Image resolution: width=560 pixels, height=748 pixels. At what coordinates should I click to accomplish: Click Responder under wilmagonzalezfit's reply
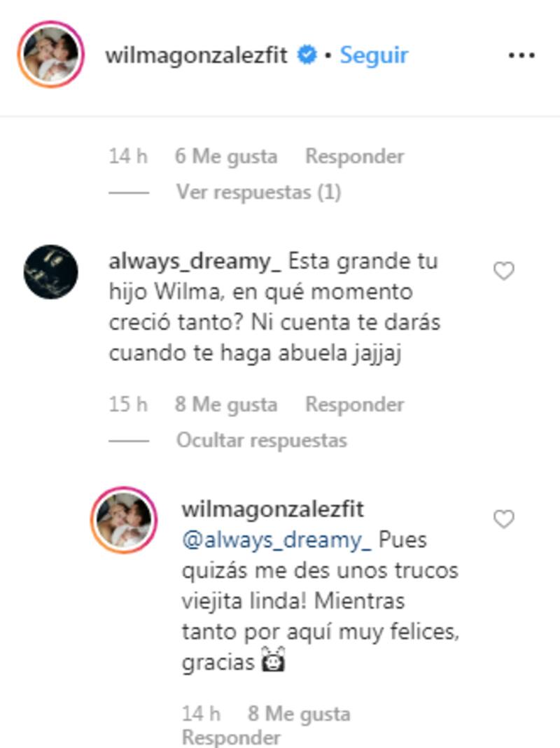coord(231,737)
